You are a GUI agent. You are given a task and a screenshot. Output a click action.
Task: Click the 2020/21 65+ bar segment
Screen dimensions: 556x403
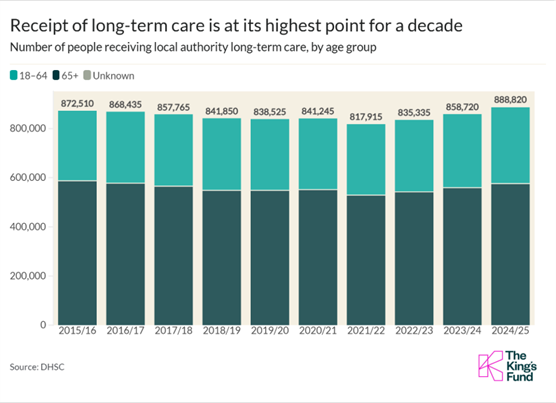(x=318, y=258)
